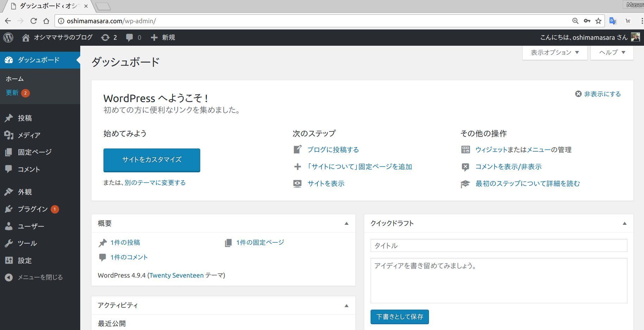This screenshot has height=330, width=644.
Task: Click サイトを表示 link
Action: click(x=326, y=184)
